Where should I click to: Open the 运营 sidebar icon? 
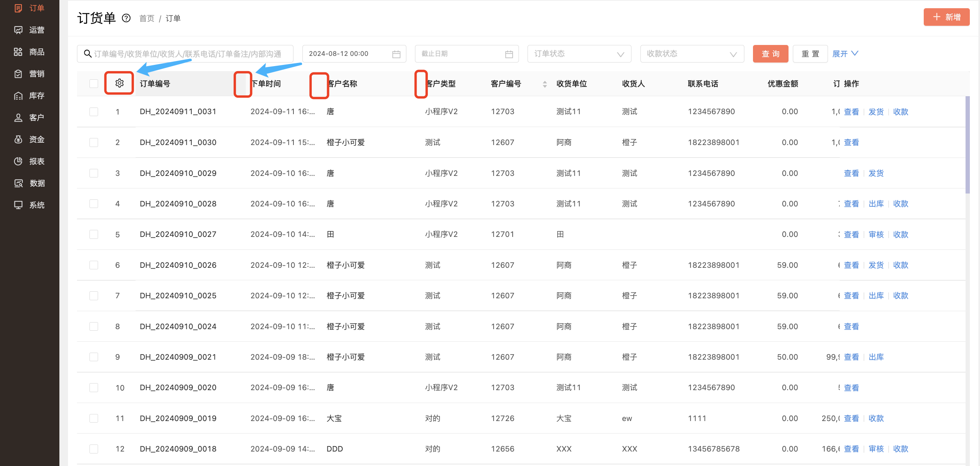18,30
